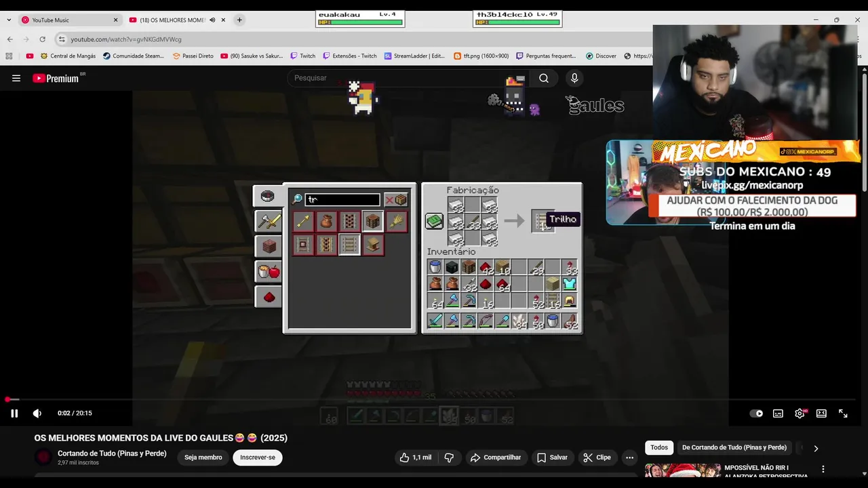868x488 pixels.
Task: Create a clip with Clipe button
Action: (x=597, y=457)
